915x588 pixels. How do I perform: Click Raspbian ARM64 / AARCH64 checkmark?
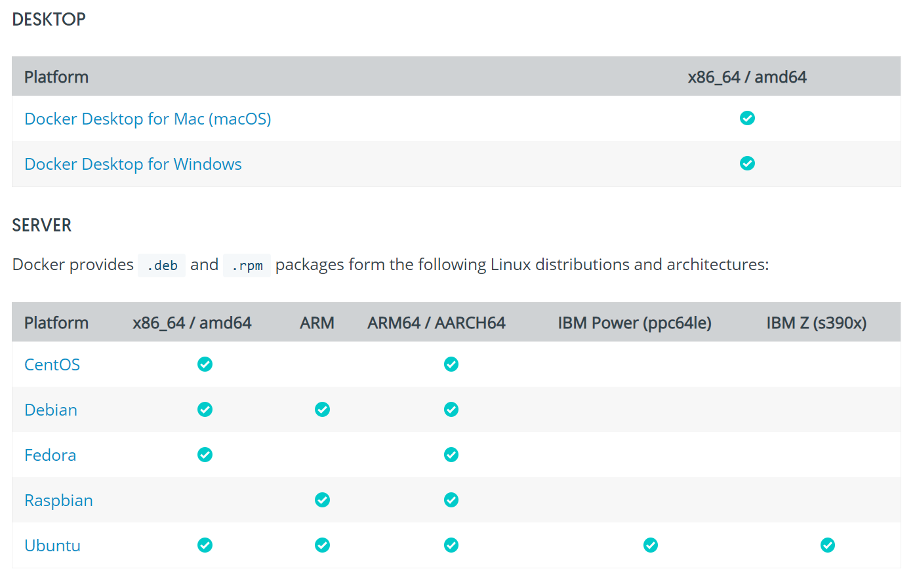coord(451,500)
